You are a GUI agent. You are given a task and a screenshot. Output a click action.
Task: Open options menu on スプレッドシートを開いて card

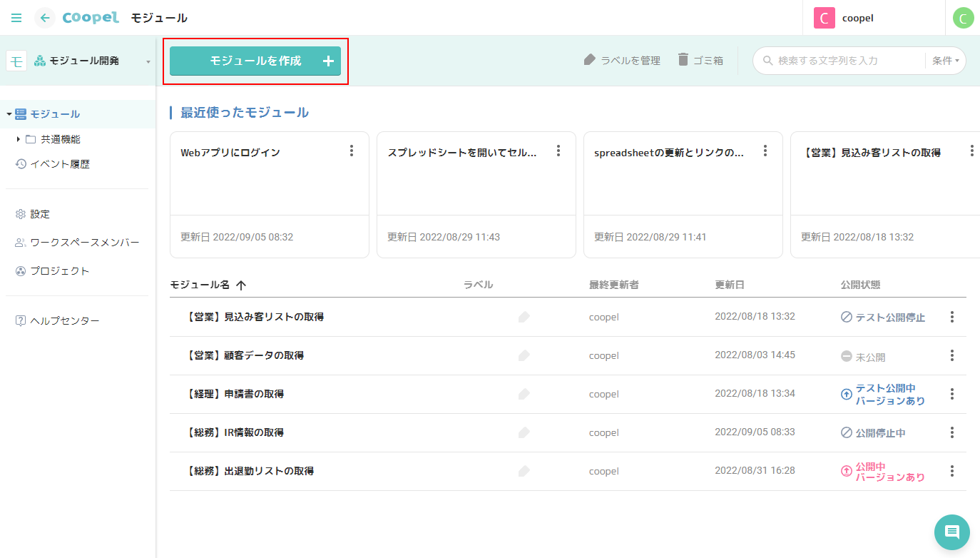[x=558, y=151]
